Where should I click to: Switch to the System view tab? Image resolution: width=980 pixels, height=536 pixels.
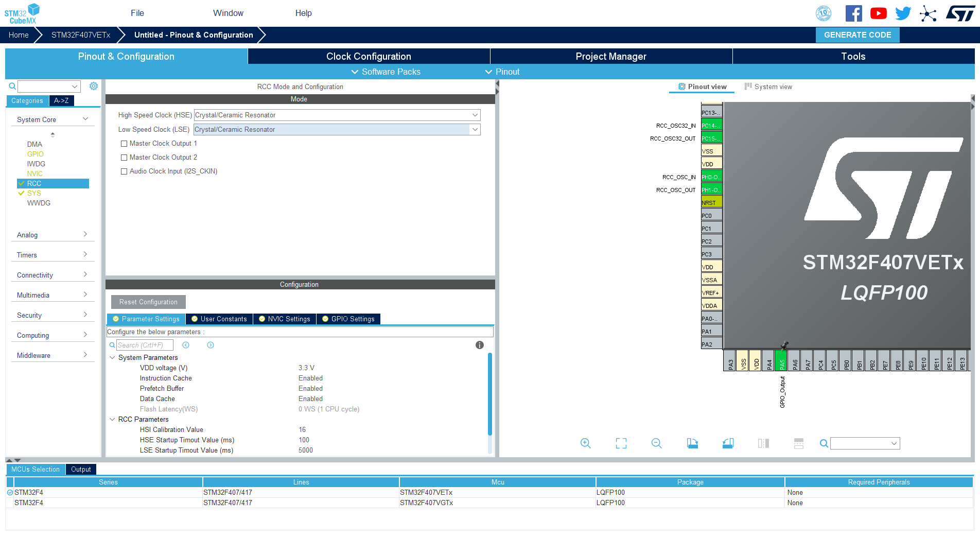(768, 87)
